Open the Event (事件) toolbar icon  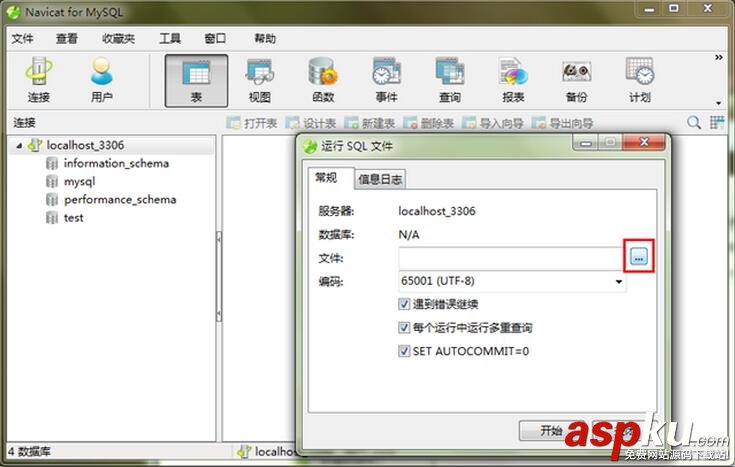coord(386,80)
